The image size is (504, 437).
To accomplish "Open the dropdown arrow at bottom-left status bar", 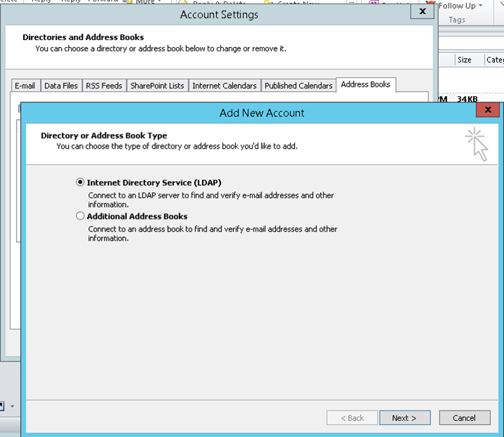I will [12, 406].
